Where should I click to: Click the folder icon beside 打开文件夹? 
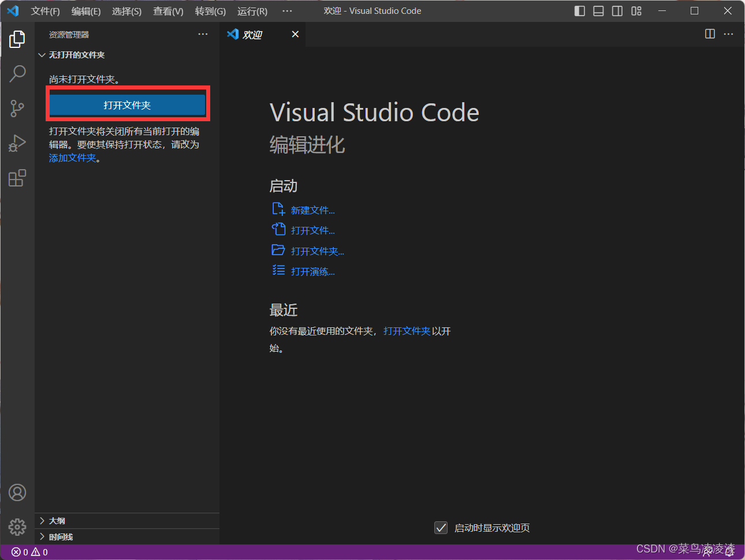pyautogui.click(x=278, y=250)
